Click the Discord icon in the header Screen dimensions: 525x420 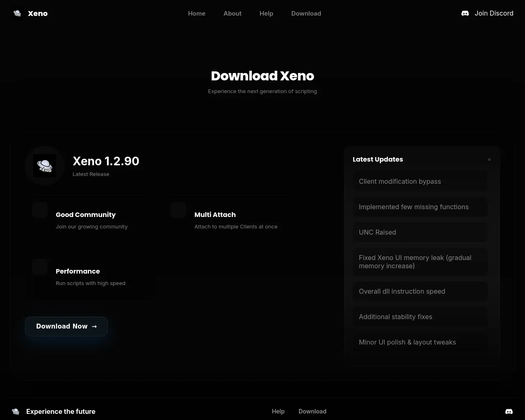(465, 14)
